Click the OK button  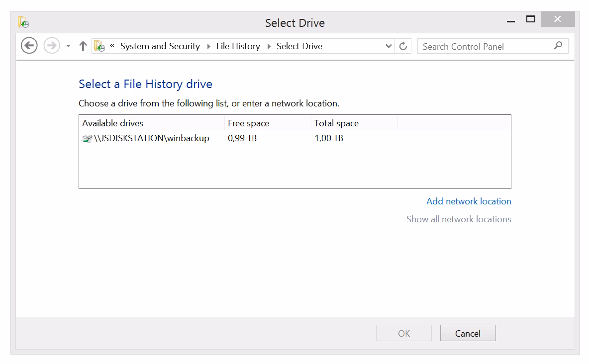pyautogui.click(x=404, y=333)
